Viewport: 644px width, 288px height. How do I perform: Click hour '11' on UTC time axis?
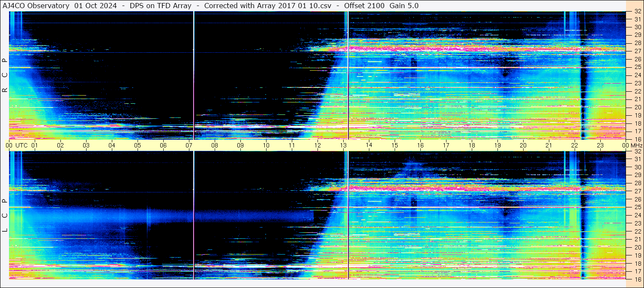[x=292, y=145]
